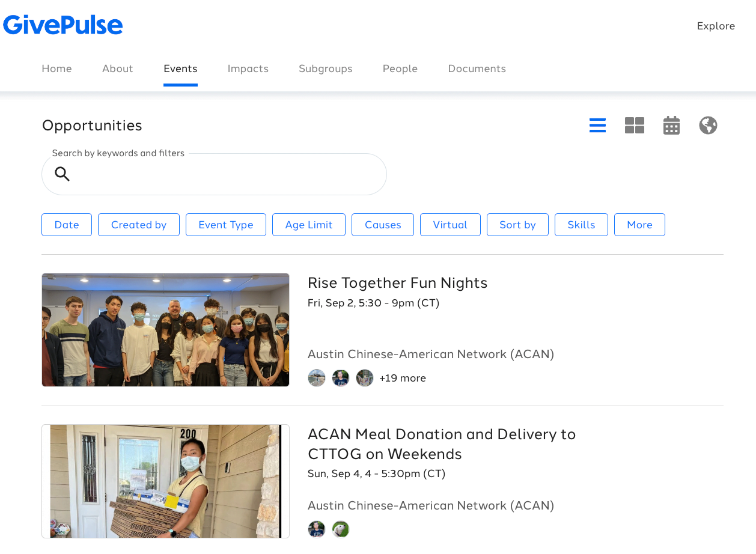The height and width of the screenshot is (554, 756).
Task: Show events on the map view
Action: tap(708, 125)
